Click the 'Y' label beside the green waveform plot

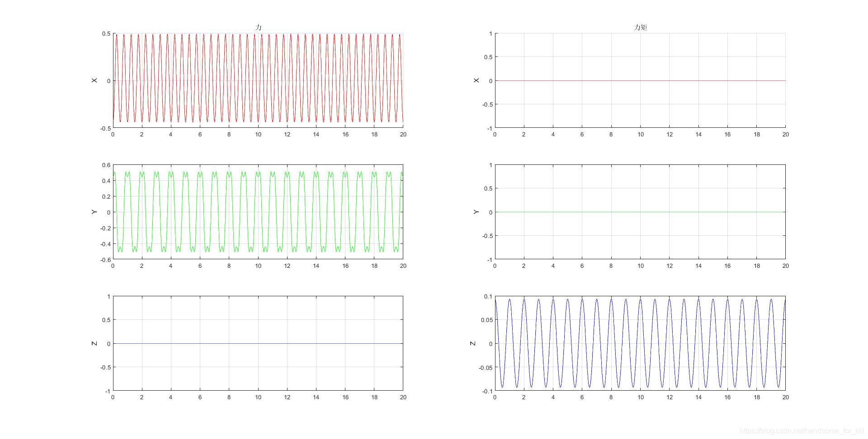click(x=94, y=212)
